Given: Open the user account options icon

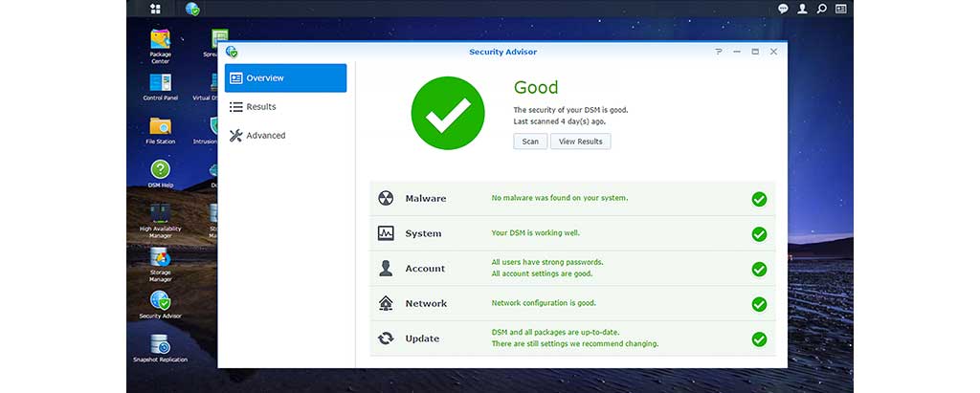Looking at the screenshot, I should 802,9.
